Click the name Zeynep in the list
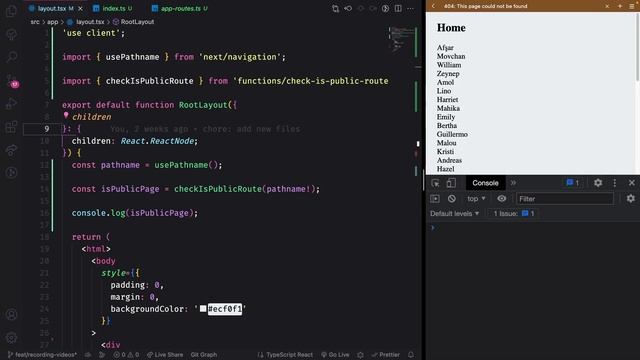This screenshot has height=360, width=640. 448,73
